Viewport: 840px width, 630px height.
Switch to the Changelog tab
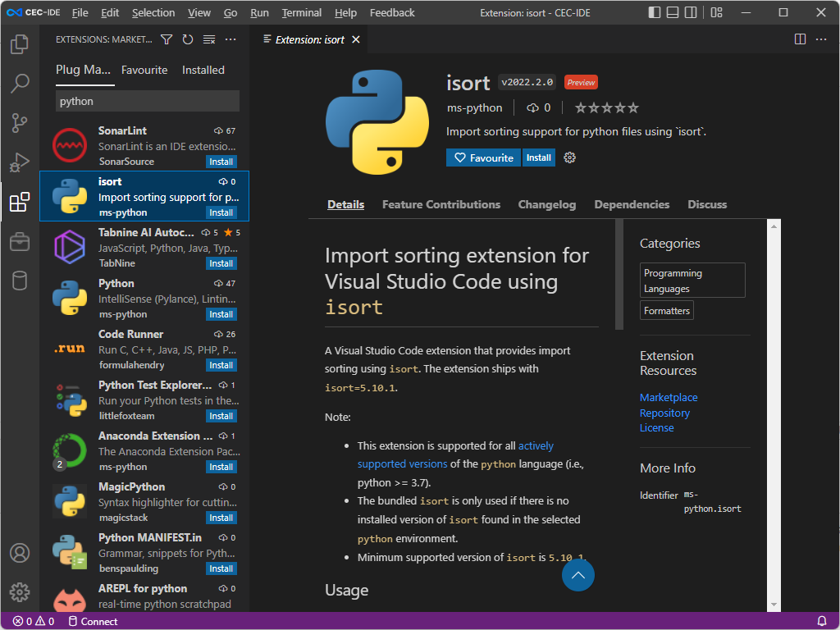(546, 204)
